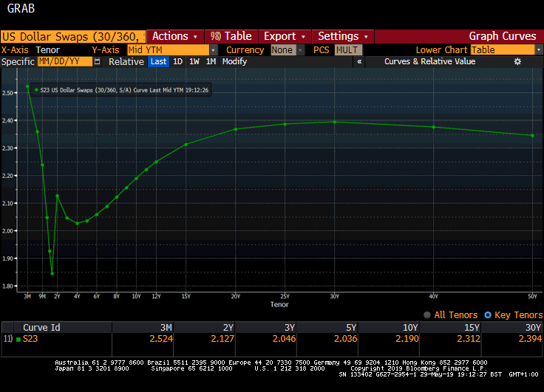The image size is (544, 392).
Task: Click the US Dollar Swaps curve name field
Action: tap(72, 36)
